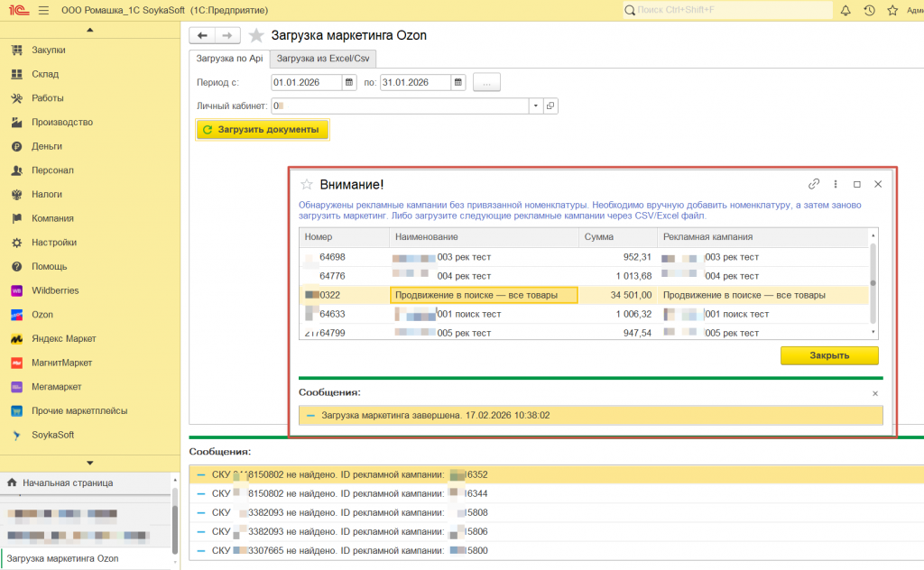The image size is (924, 570).
Task: Click calendar icon next to 31.01.2026 date
Action: [458, 82]
